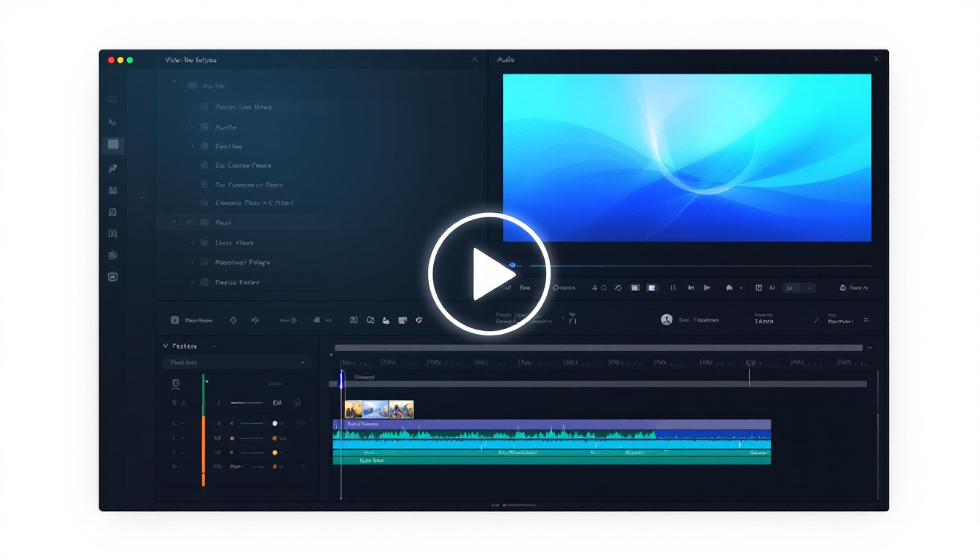The width and height of the screenshot is (980, 560).
Task: Click the droplet icon in the middle toolbar
Action: [x=233, y=319]
